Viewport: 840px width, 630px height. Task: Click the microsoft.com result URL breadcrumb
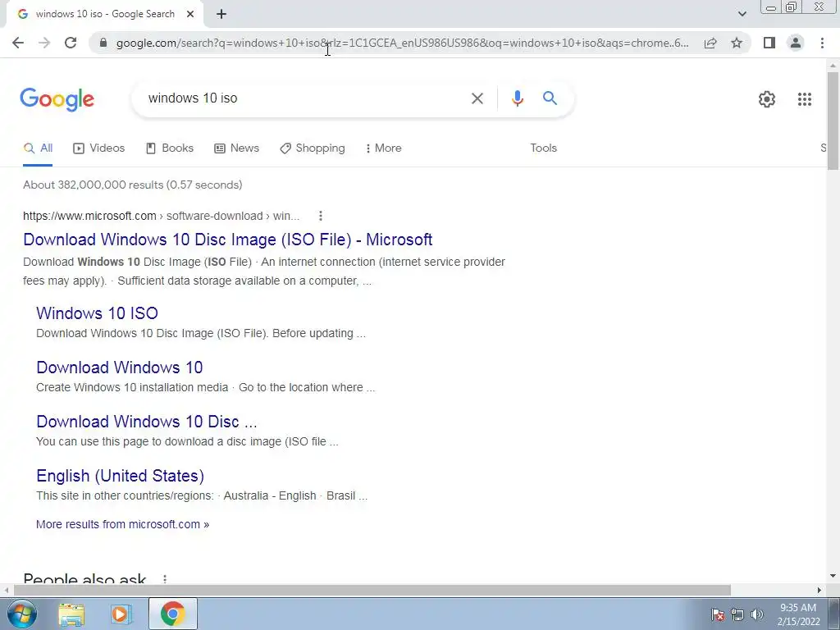point(162,216)
